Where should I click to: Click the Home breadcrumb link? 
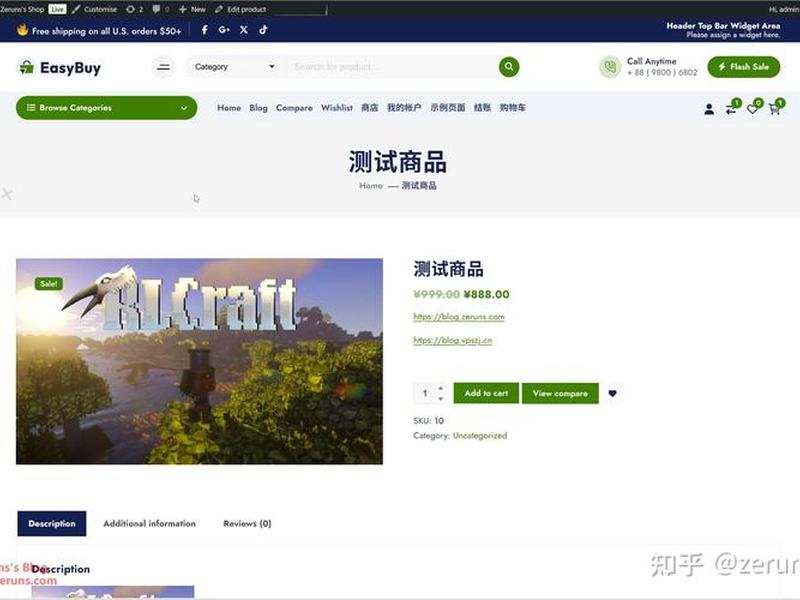tap(370, 186)
